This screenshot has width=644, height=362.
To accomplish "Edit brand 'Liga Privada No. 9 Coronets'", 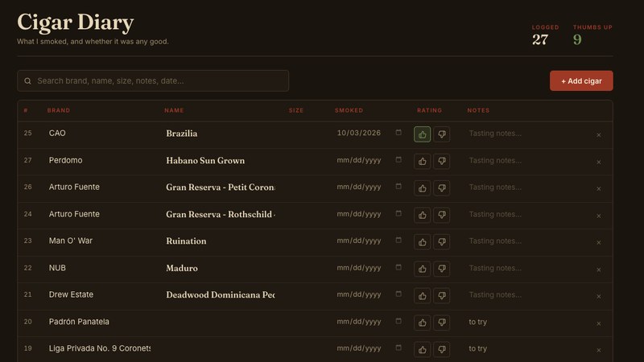I will point(99,348).
